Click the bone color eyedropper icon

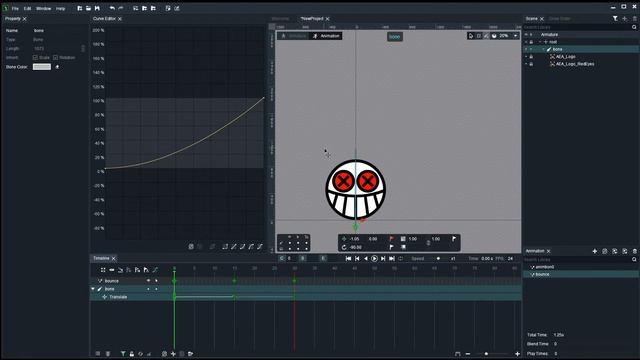pyautogui.click(x=57, y=67)
